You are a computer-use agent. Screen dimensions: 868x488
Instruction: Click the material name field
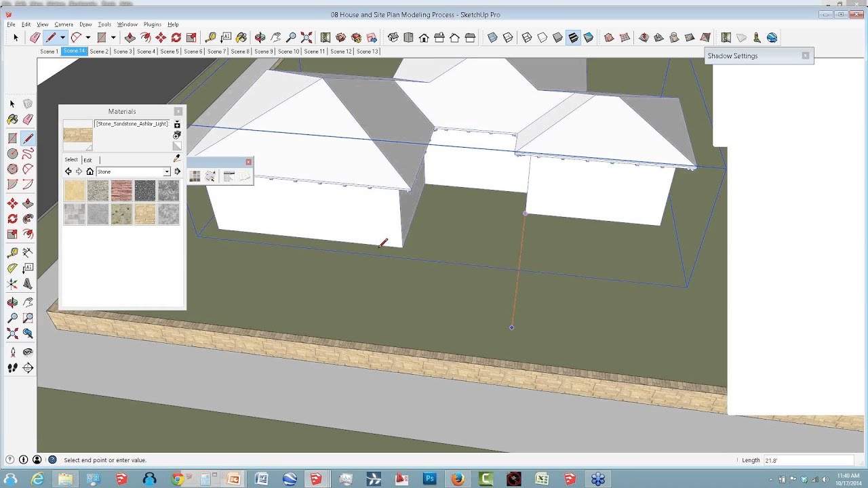point(132,124)
